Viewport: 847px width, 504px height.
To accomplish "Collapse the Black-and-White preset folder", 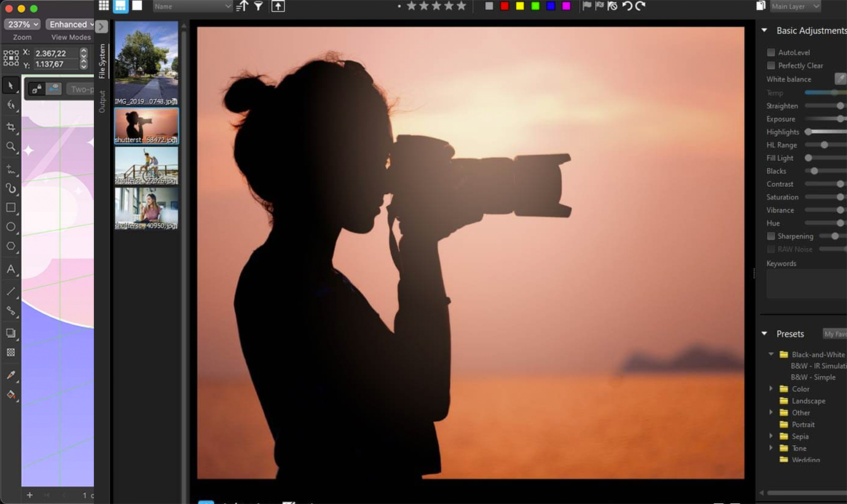I will [771, 354].
